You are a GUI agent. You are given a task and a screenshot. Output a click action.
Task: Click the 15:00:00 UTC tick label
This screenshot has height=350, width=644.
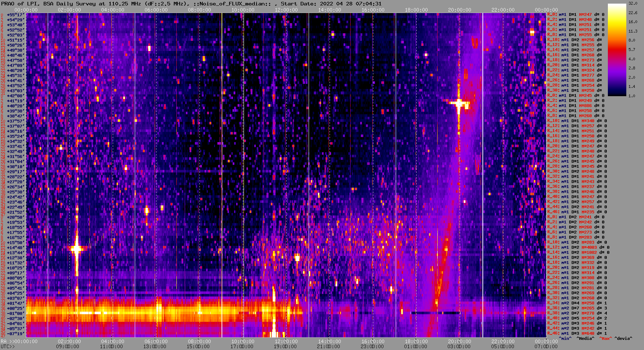pyautogui.click(x=198, y=346)
